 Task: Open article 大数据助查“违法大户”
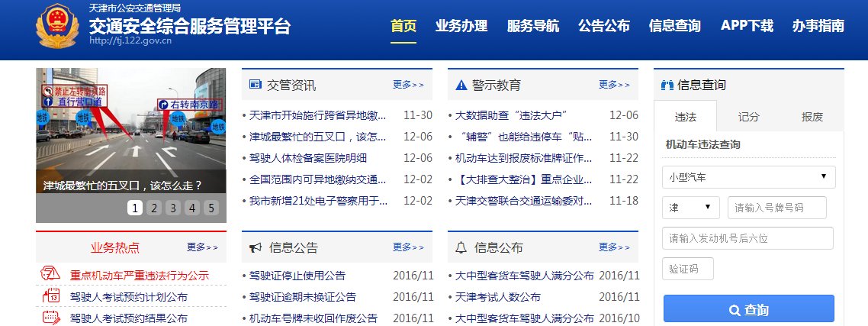[x=511, y=115]
